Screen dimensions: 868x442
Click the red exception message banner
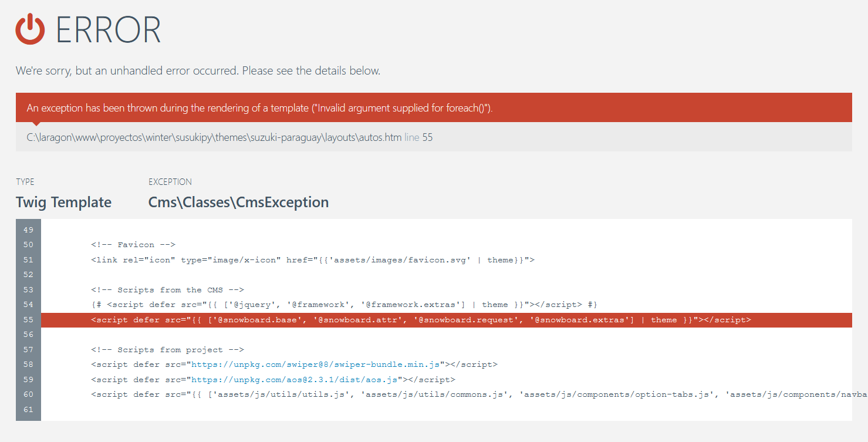(x=434, y=108)
